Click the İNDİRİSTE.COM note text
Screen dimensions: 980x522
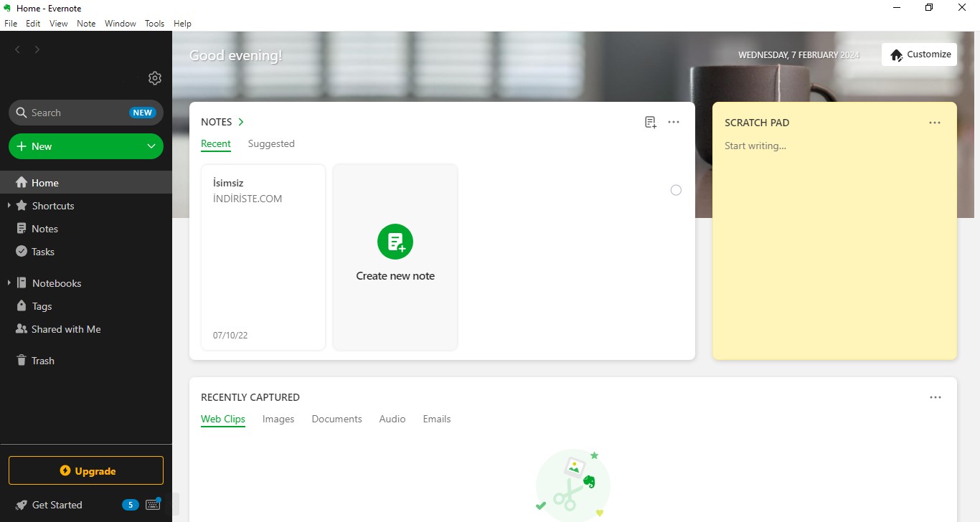pyautogui.click(x=248, y=199)
